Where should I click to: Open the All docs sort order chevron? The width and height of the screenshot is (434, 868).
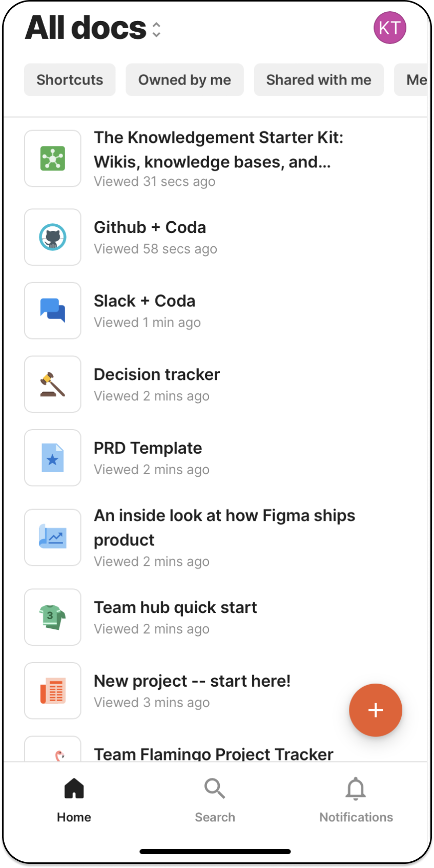pyautogui.click(x=155, y=29)
